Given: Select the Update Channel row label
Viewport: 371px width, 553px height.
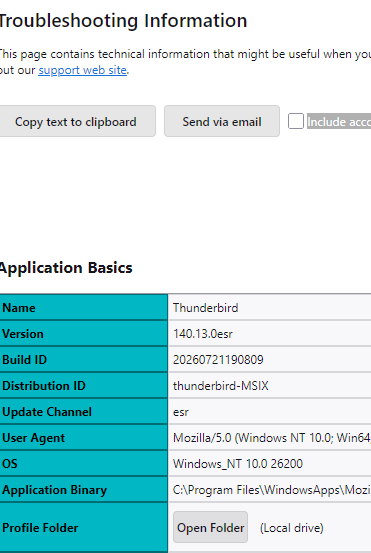Looking at the screenshot, I should click(x=47, y=412).
